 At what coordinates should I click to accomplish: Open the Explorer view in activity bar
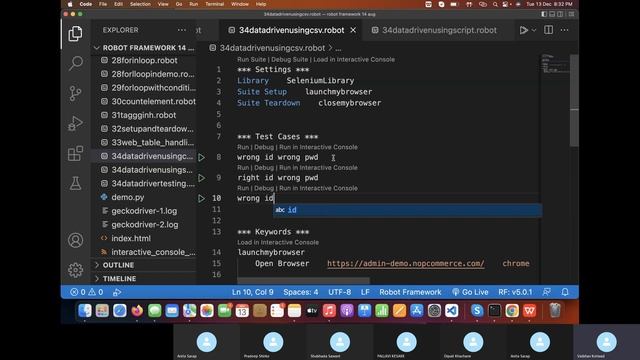coord(76,34)
